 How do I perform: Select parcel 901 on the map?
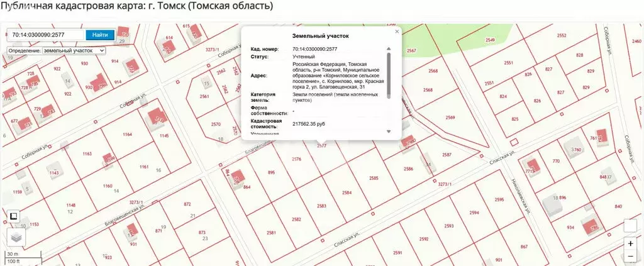(x=499, y=260)
